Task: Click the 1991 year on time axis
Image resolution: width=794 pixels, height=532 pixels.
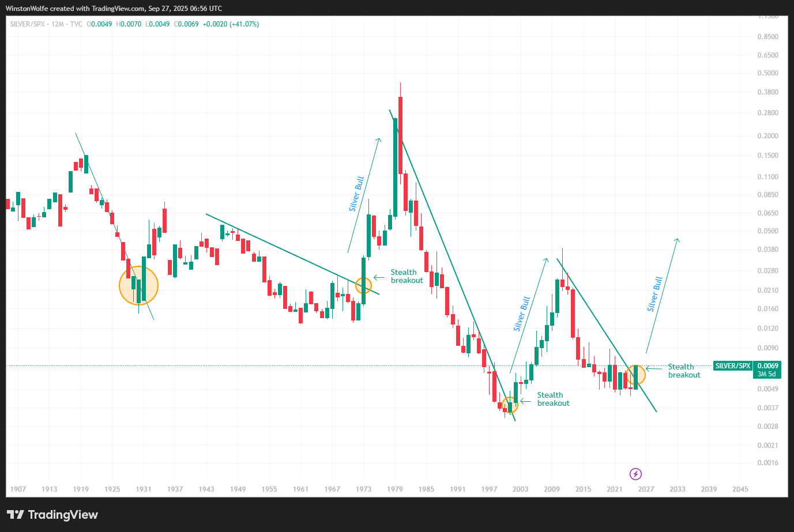Action: 458,489
